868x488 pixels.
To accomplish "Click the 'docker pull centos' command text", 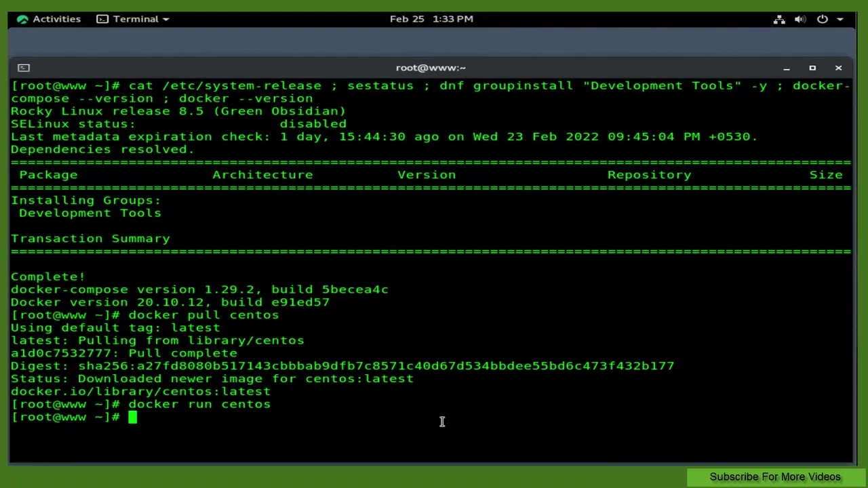I will coord(203,315).
